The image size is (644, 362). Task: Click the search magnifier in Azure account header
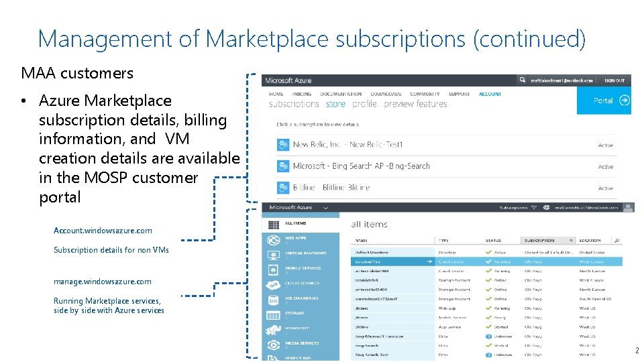[x=522, y=80]
